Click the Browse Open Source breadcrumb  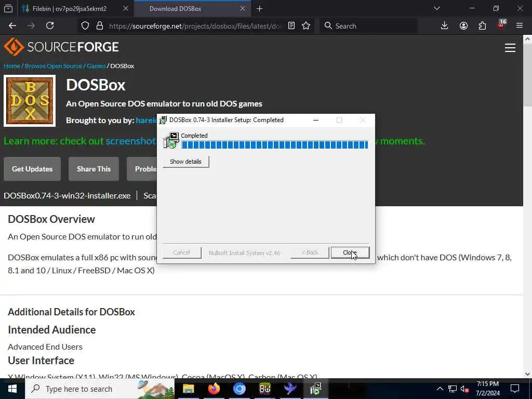click(x=54, y=66)
